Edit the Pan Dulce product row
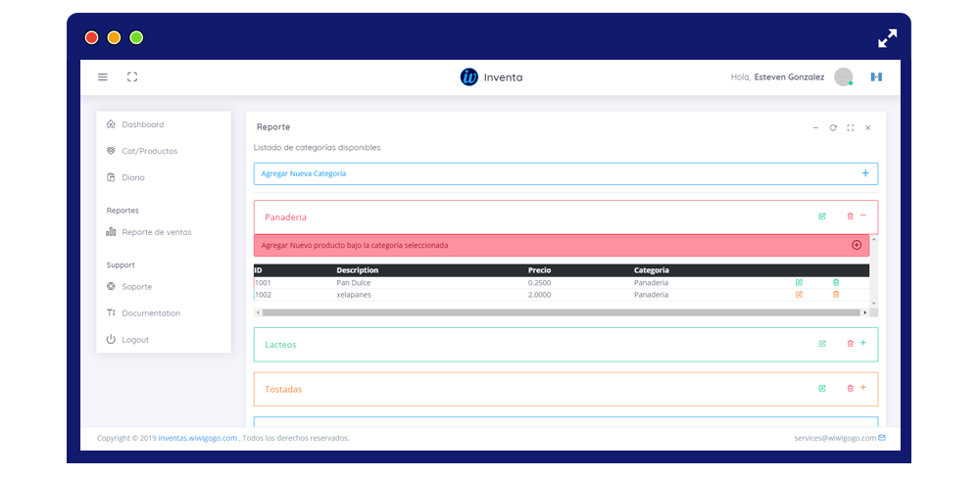 pos(799,282)
